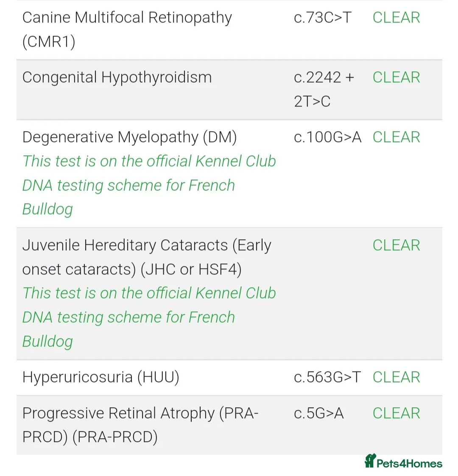Viewport: 458px width, 476px height.
Task: Click CLEAR result for Congenital Hypothyroidism
Action: [396, 77]
